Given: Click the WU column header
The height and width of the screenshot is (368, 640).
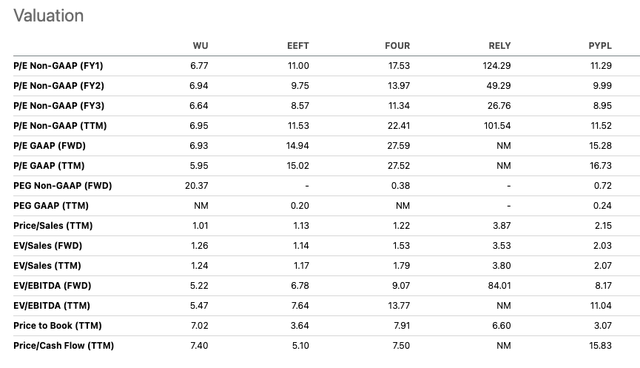Looking at the screenshot, I should pos(200,46).
